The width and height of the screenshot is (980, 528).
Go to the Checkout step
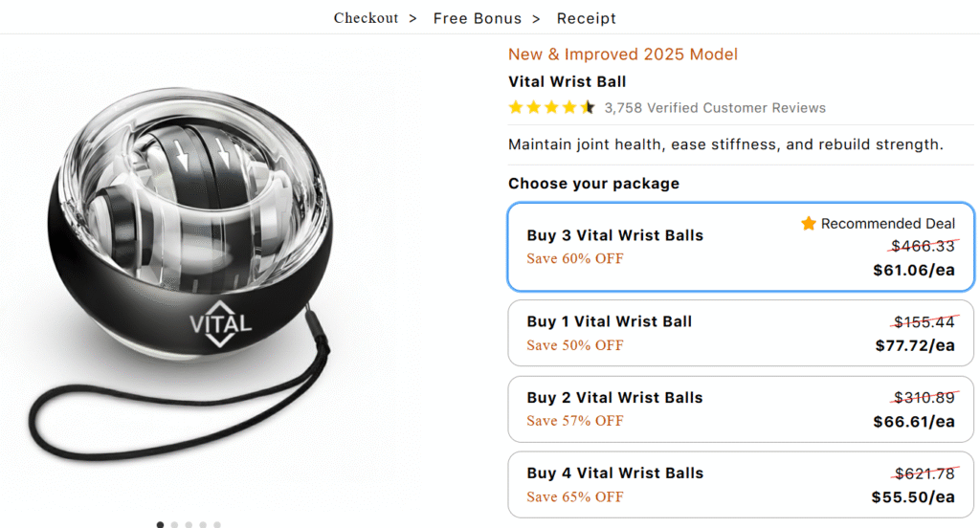coord(366,18)
